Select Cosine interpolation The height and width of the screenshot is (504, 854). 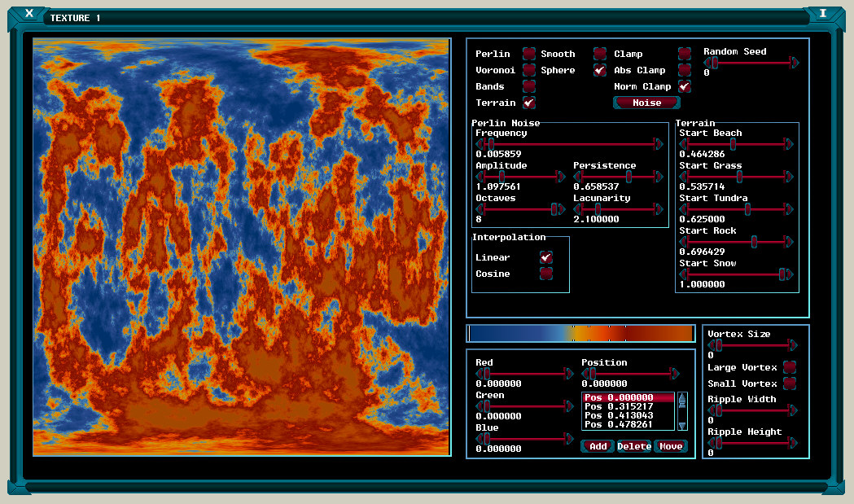[x=546, y=274]
